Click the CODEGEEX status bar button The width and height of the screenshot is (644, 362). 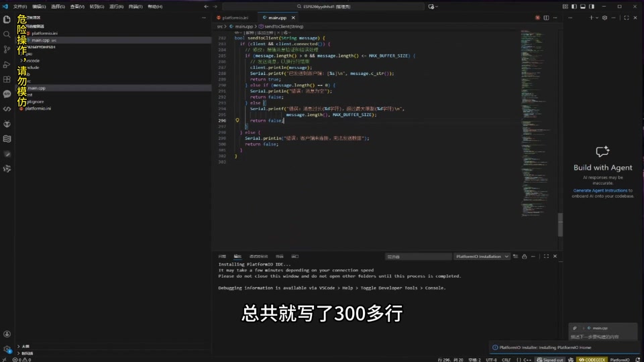[x=592, y=359]
